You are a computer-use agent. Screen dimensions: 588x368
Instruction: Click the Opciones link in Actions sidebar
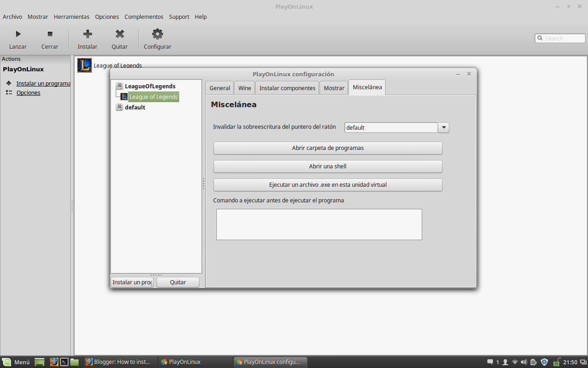click(28, 92)
